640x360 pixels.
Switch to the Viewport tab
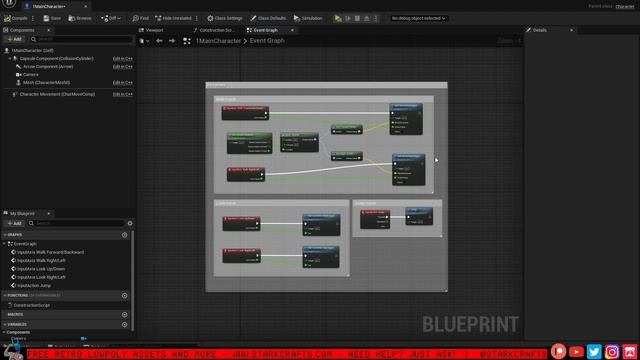(x=151, y=30)
